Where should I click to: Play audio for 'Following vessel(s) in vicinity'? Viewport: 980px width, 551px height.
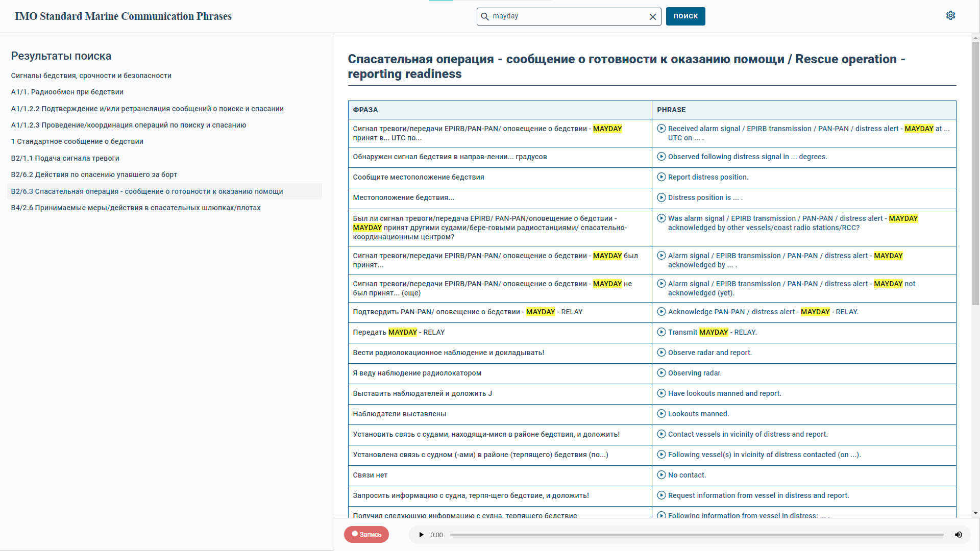point(661,455)
